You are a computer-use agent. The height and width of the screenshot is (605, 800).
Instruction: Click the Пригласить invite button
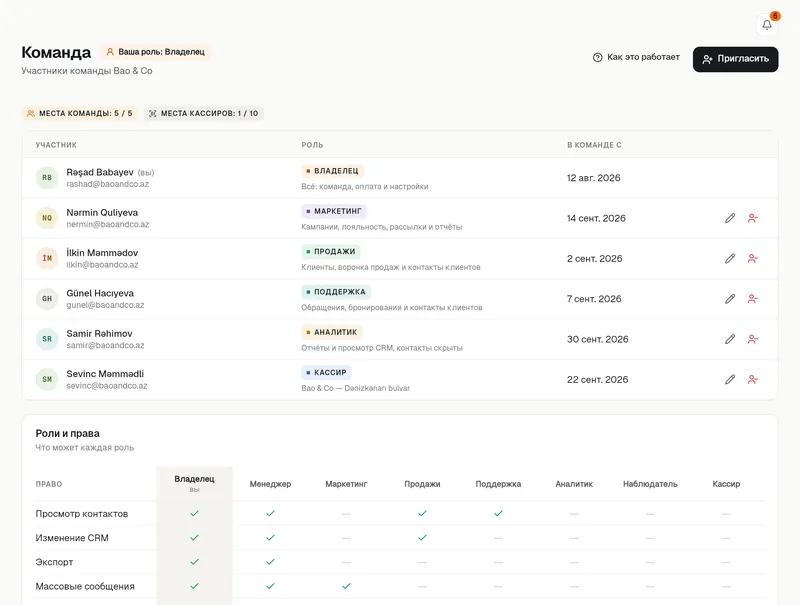[x=735, y=59]
